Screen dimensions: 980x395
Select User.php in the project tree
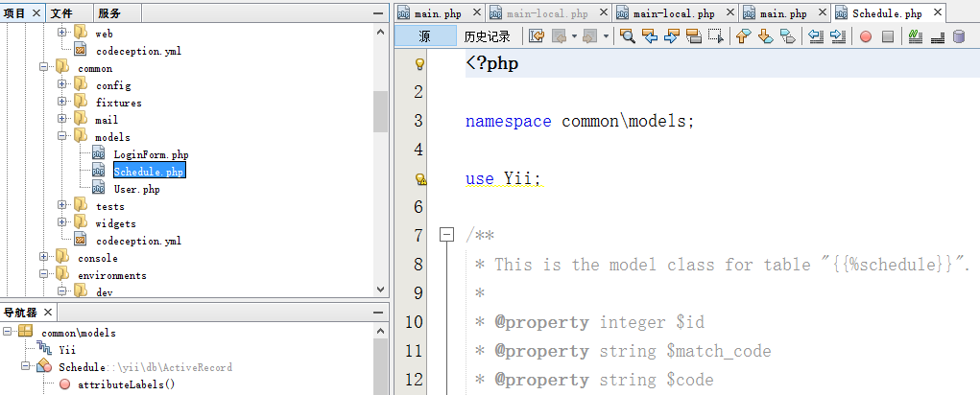pos(135,189)
